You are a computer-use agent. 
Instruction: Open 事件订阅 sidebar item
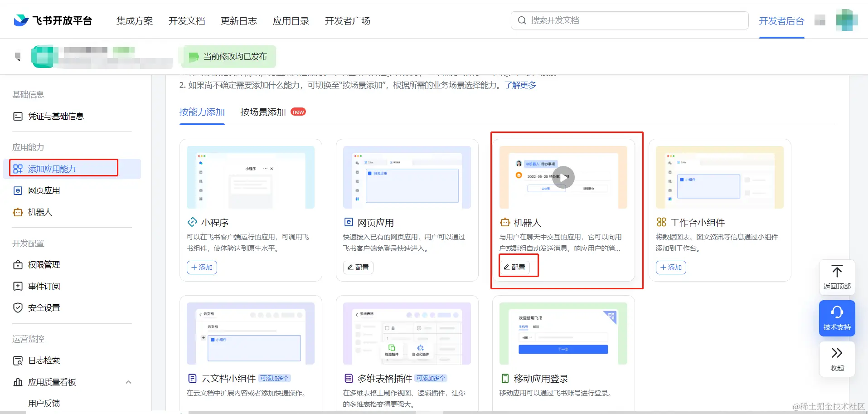click(44, 286)
